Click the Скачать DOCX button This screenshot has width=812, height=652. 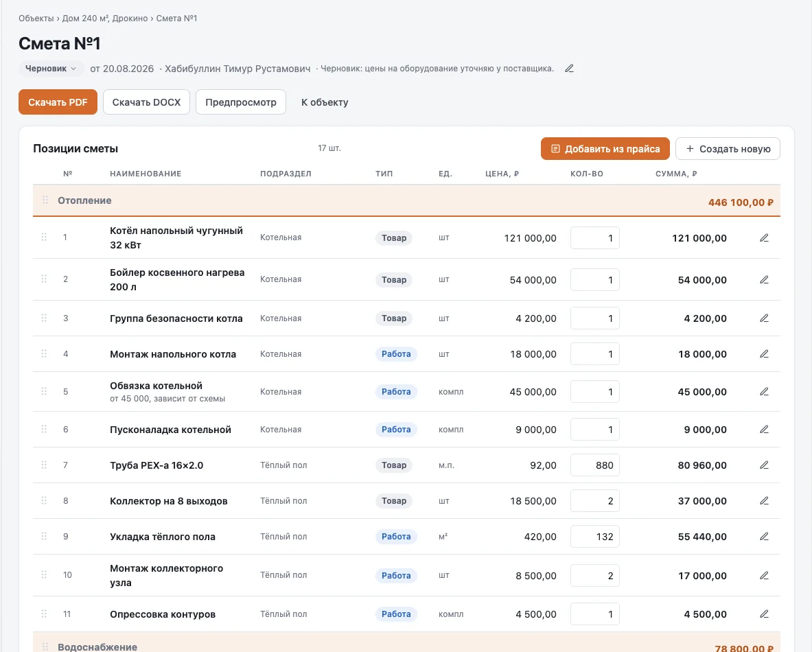(x=147, y=102)
